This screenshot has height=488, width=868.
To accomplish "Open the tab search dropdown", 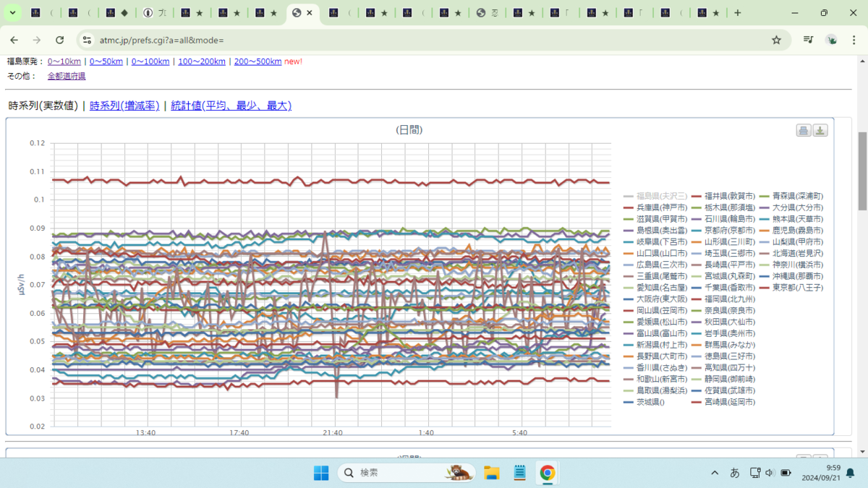I will point(13,13).
